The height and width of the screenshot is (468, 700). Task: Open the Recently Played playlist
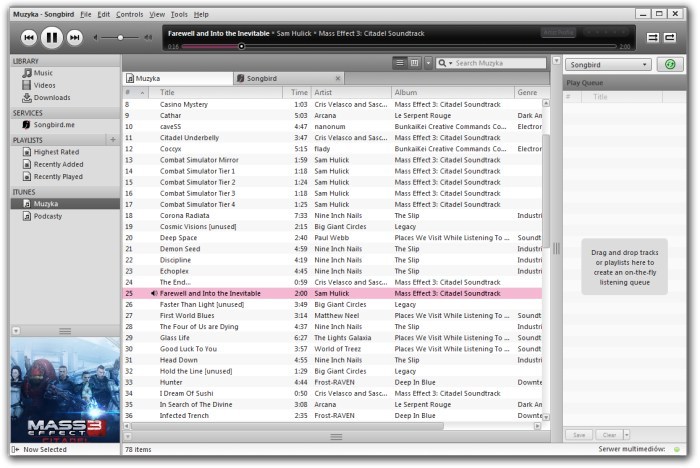58,177
